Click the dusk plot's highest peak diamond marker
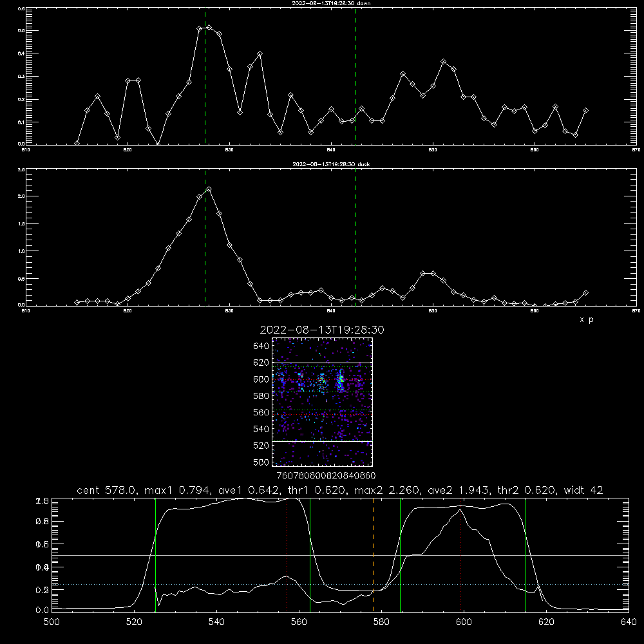This screenshot has height=644, width=644. [209, 189]
